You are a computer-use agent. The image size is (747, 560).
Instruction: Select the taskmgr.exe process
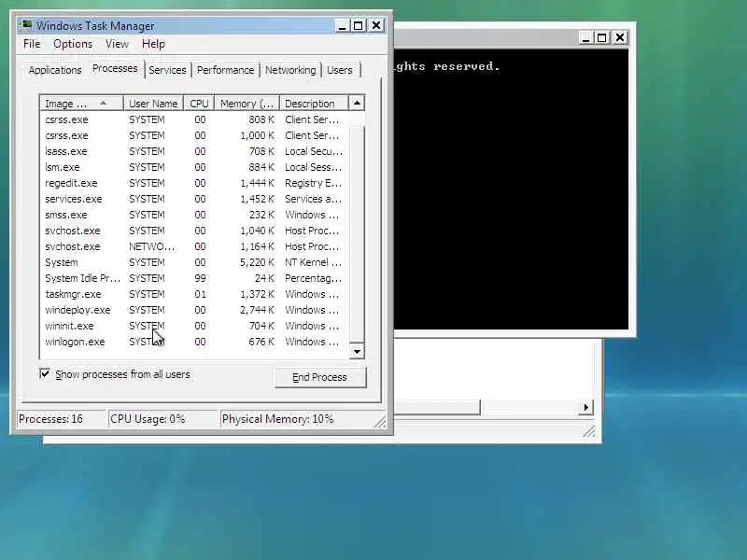(194, 294)
